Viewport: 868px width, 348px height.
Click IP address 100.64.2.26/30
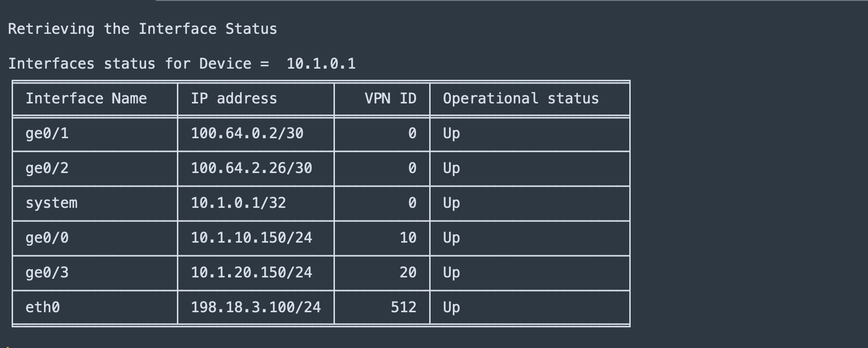251,168
